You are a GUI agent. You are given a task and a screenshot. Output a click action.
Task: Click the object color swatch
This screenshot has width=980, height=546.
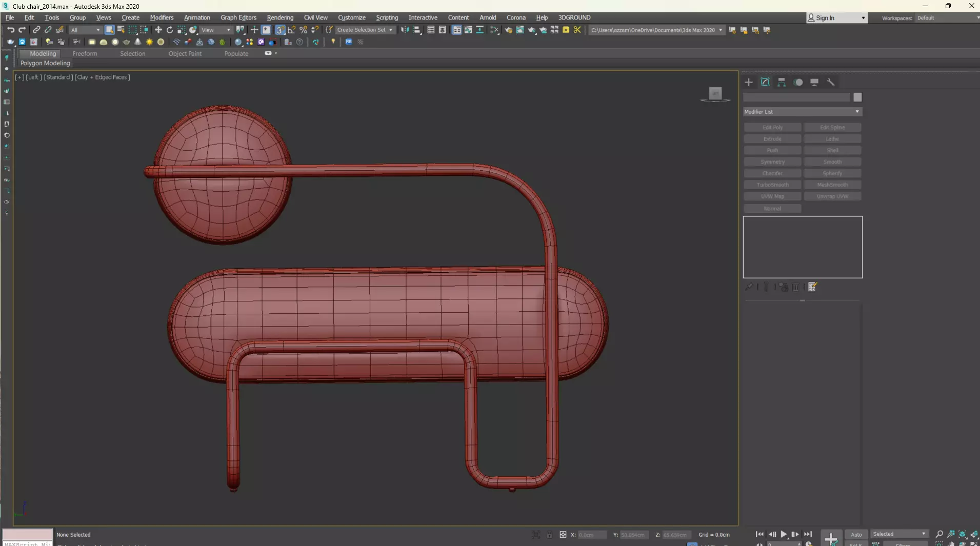click(857, 97)
